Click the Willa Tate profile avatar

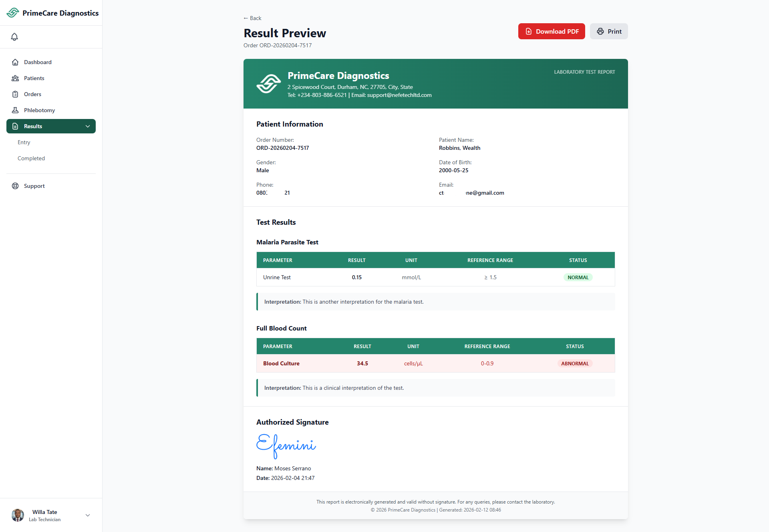[18, 515]
